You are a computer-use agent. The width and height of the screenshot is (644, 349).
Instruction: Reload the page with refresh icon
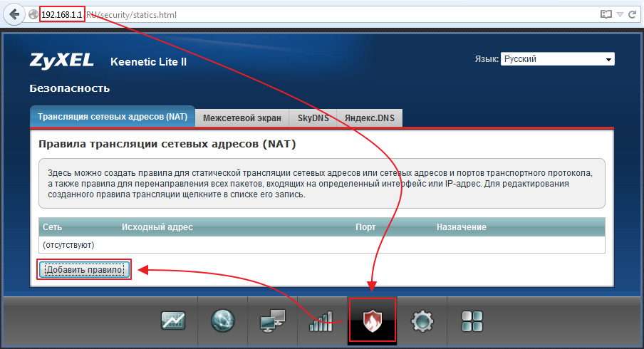(632, 15)
